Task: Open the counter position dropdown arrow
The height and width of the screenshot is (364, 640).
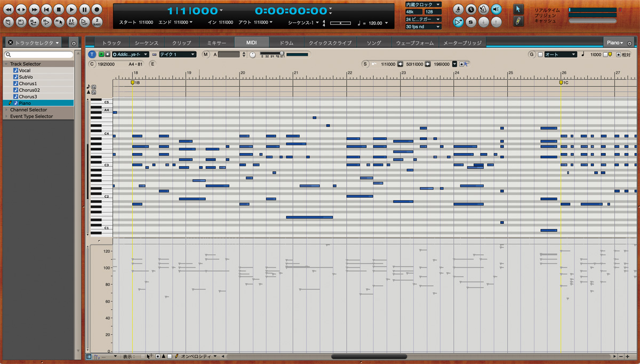Action: (221, 11)
